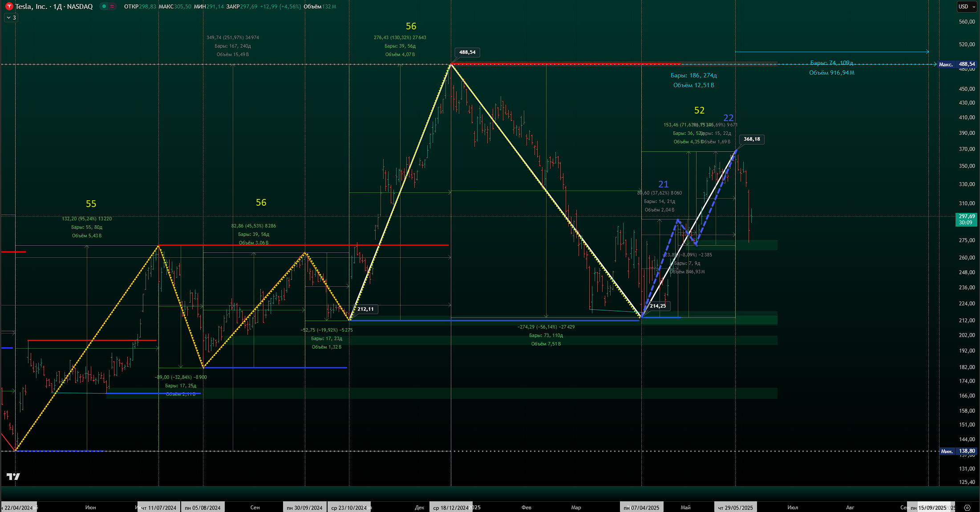Image resolution: width=980 pixels, height=512 pixels.
Task: Select the text 132,20 (95,24%) 13220
Action: tap(87, 219)
